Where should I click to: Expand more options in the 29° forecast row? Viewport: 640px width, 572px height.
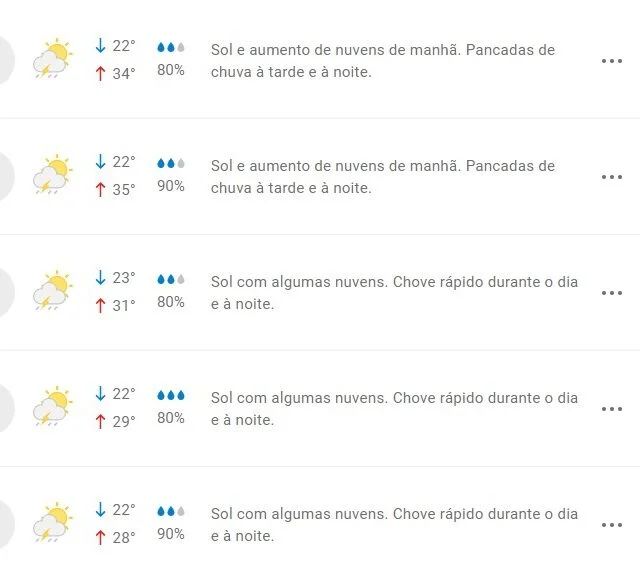612,409
